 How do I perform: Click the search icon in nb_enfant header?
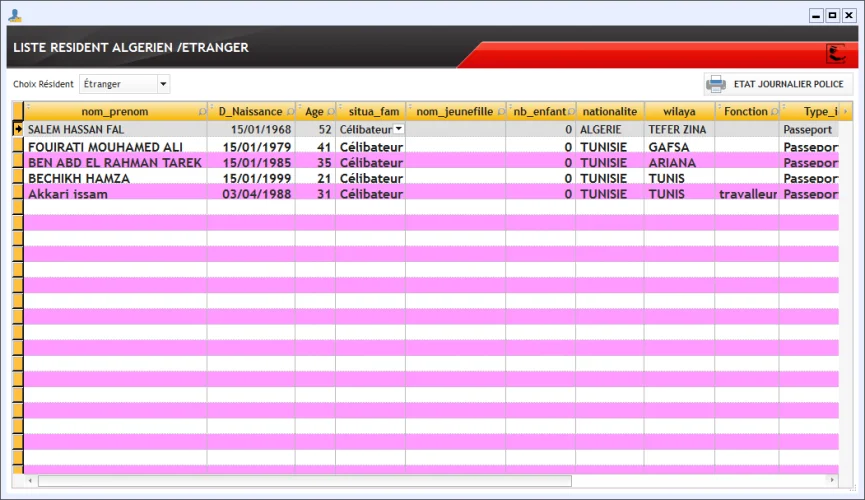point(571,112)
